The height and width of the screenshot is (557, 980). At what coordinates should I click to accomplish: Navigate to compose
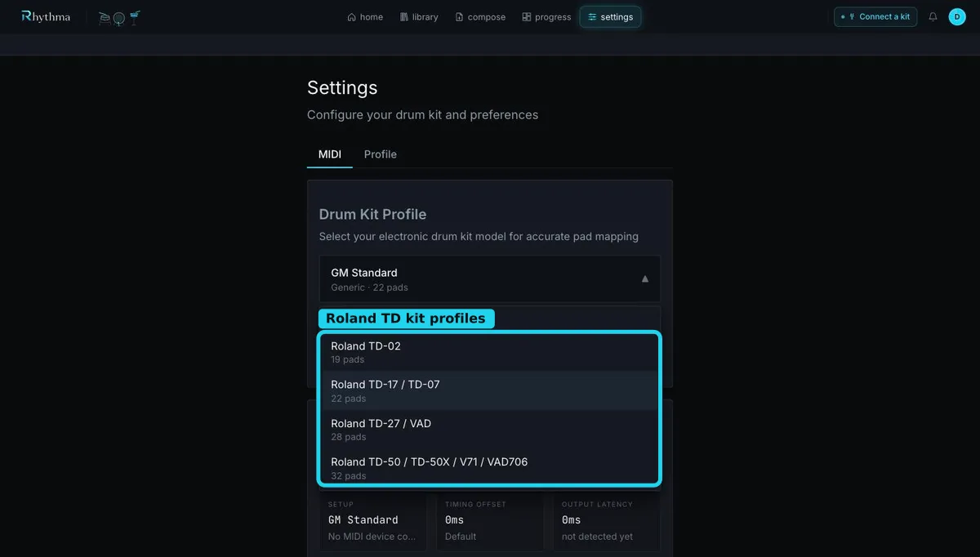(480, 16)
